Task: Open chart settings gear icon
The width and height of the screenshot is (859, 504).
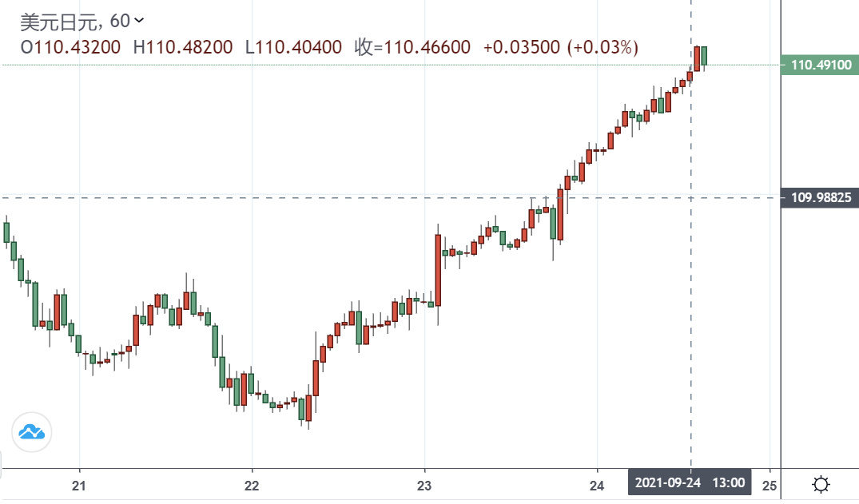Action: 821,484
